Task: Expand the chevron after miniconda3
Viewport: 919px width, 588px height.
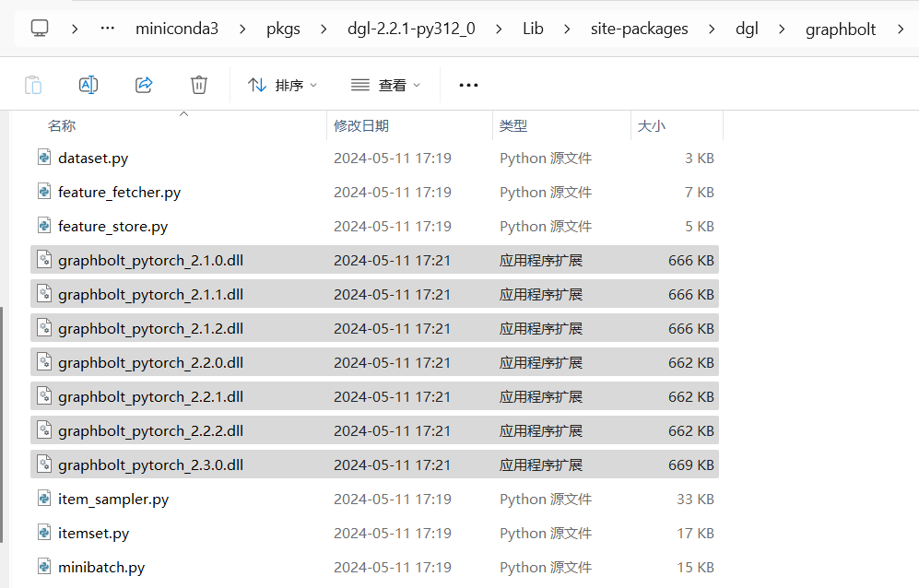Action: coord(242,29)
